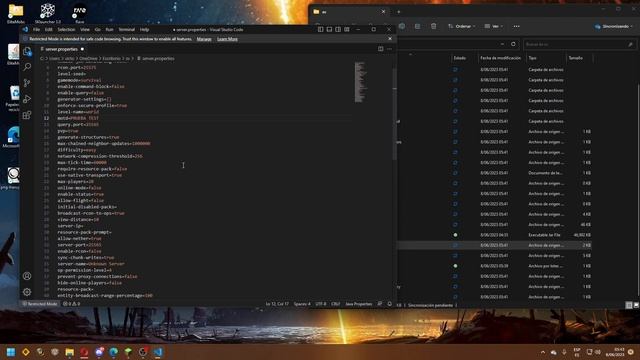Show hidden icons in the system tray
Viewport: 640px width, 360px height.
click(x=543, y=352)
